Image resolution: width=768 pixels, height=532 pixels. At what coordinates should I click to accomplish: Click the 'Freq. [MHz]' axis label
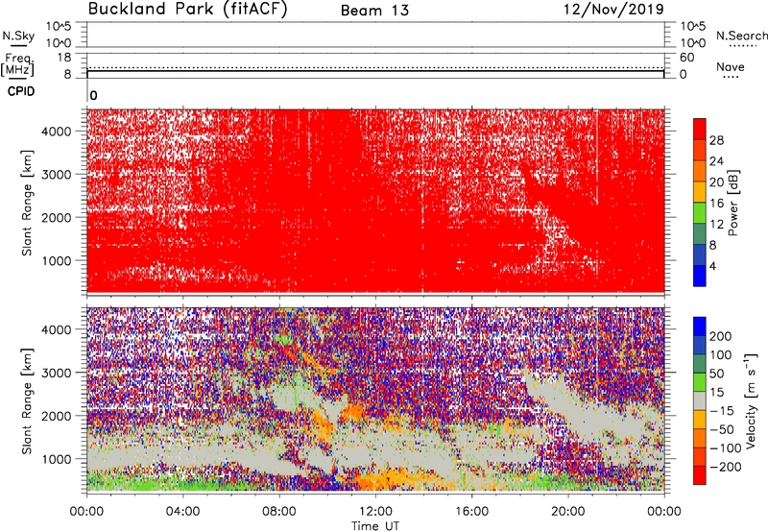17,65
